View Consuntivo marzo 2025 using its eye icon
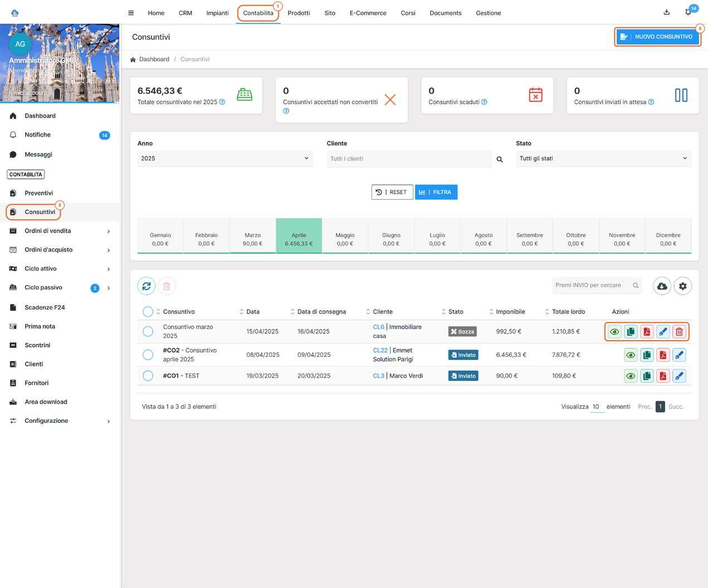Image resolution: width=708 pixels, height=588 pixels. [x=614, y=332]
